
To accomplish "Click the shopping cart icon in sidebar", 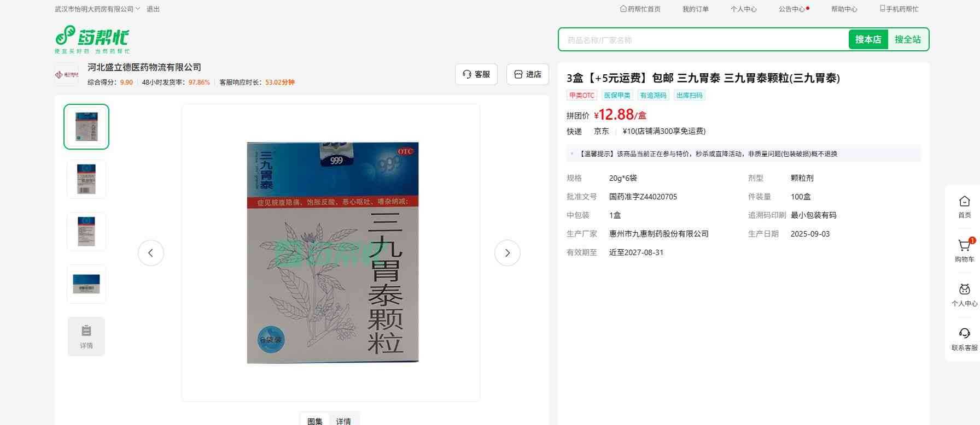I will click(x=964, y=246).
